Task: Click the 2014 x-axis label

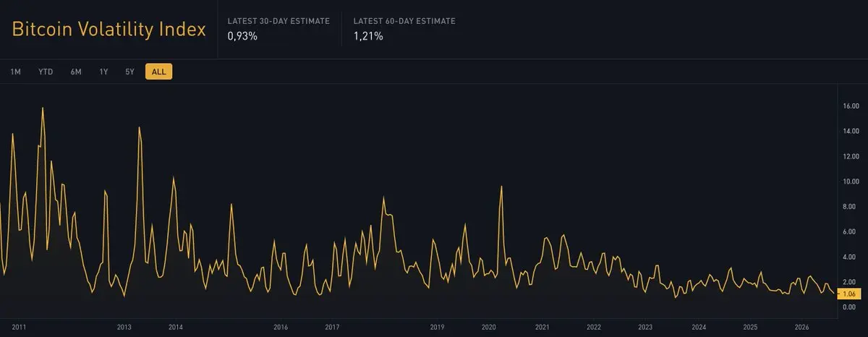Action: [176, 327]
